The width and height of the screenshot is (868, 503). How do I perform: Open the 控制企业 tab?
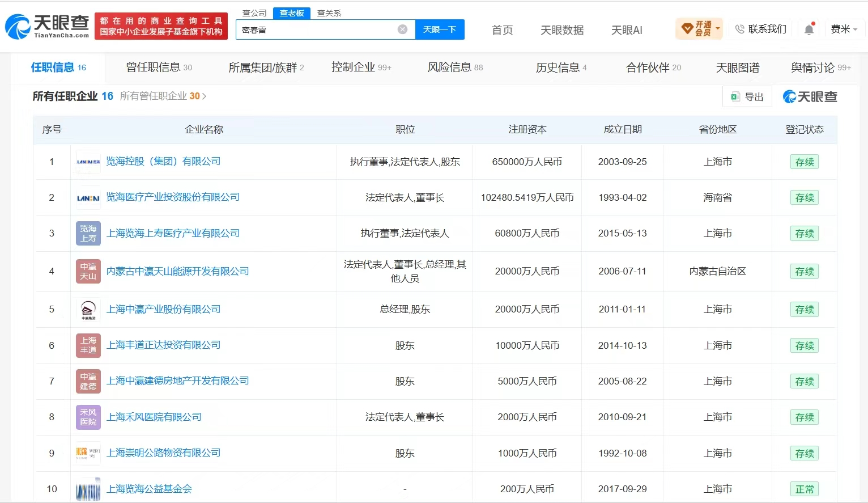coord(361,67)
